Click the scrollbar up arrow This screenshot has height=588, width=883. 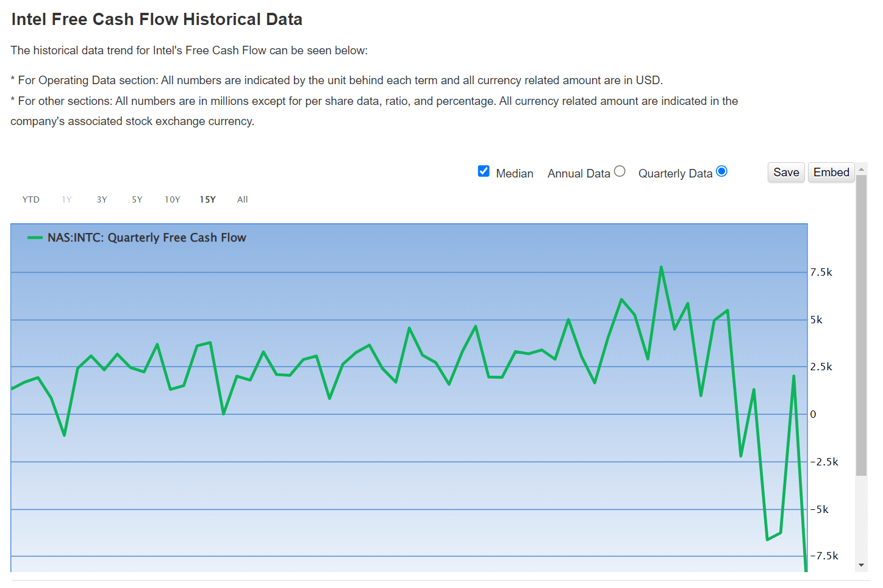tap(861, 169)
